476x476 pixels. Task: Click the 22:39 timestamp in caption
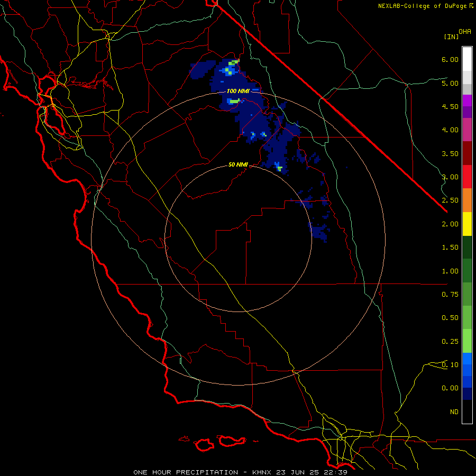pos(335,472)
